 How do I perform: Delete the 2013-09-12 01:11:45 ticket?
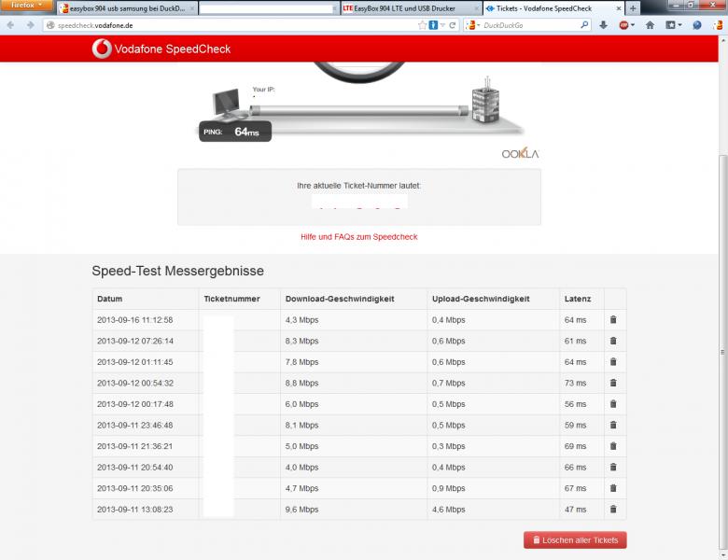tap(613, 362)
